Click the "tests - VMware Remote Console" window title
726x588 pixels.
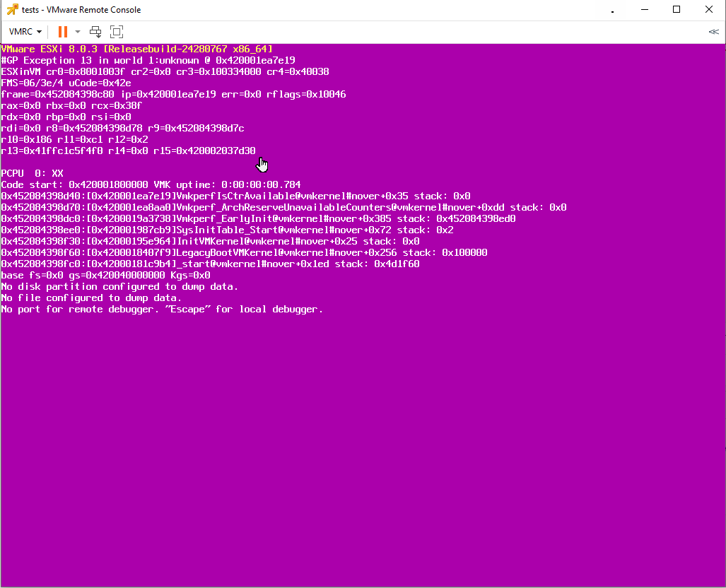click(81, 10)
